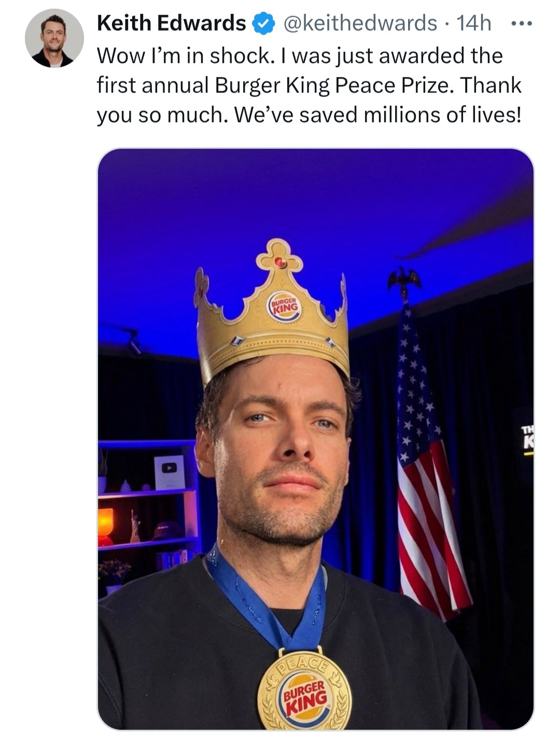Click the red jewel atop the crown
Screen dimensions: 560x733
[x=281, y=262]
